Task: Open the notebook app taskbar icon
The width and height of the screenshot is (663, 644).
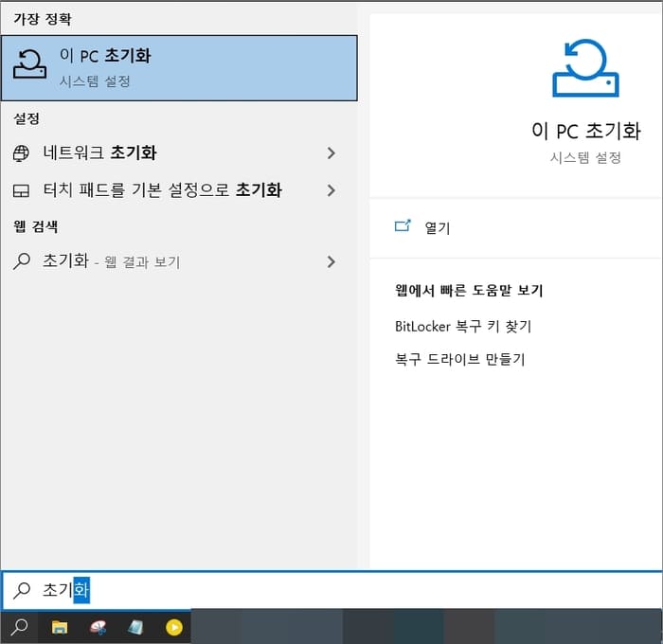Action: [135, 627]
